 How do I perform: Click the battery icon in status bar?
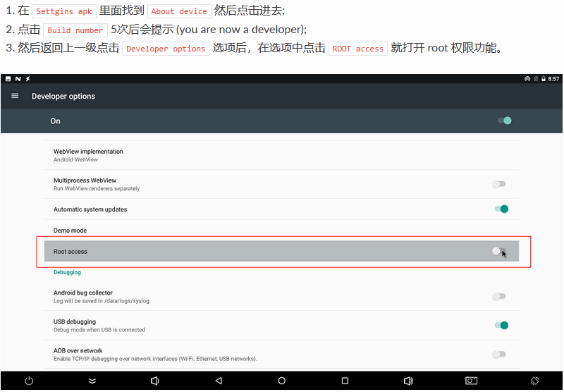click(544, 79)
